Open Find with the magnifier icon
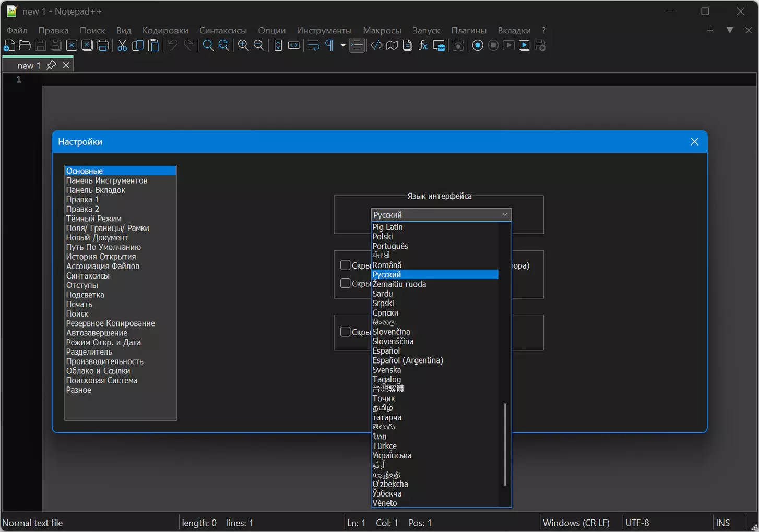 coord(208,45)
